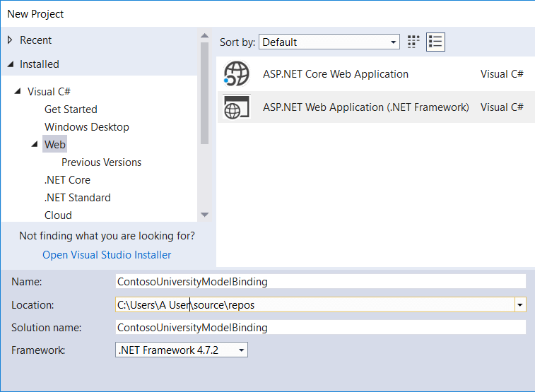
Task: Click the ASP.NET Web Application (.NET Framework) icon
Action: 237,107
